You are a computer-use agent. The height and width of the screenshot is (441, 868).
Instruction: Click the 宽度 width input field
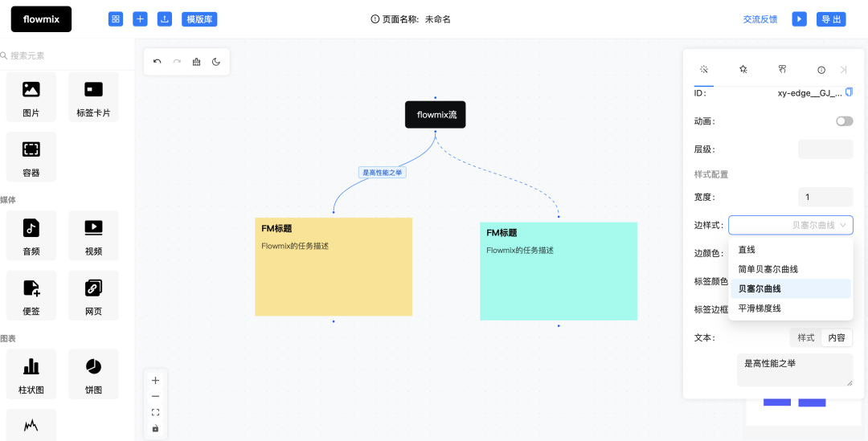pos(825,197)
